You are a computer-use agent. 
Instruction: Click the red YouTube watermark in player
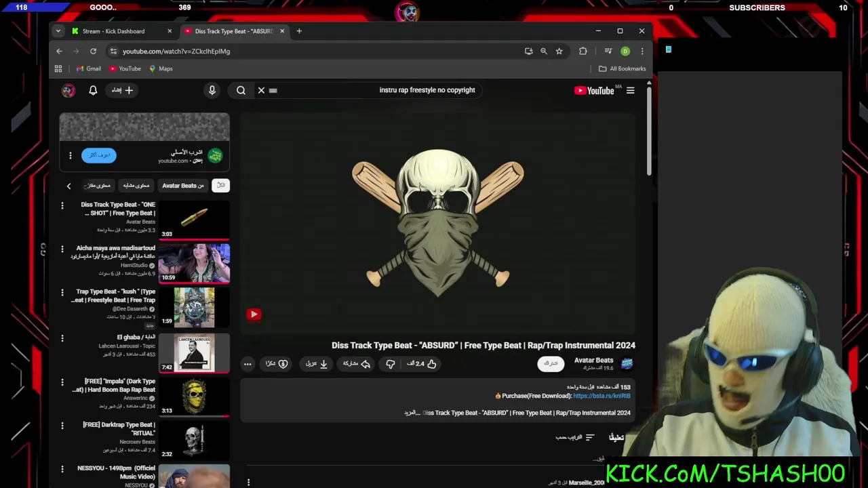(x=254, y=314)
